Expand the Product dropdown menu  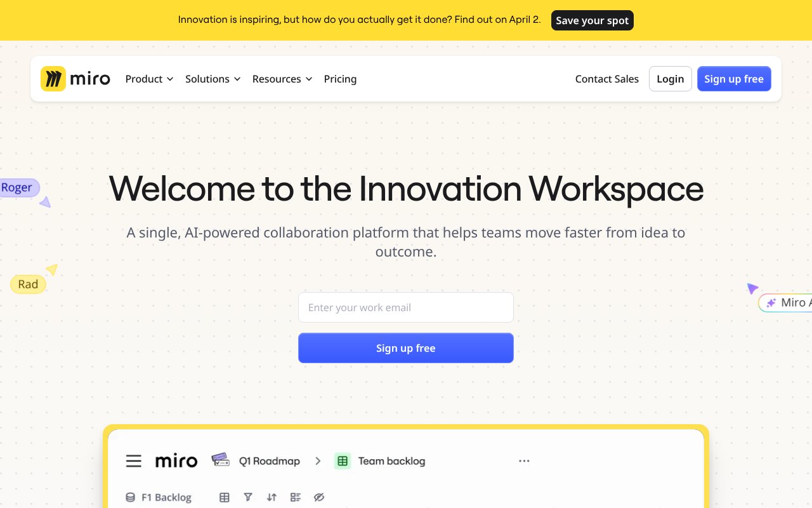(x=149, y=79)
